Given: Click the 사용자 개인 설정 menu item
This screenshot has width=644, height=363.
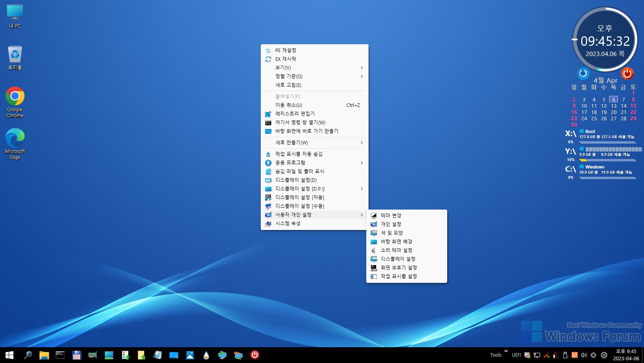Looking at the screenshot, I should point(314,215).
